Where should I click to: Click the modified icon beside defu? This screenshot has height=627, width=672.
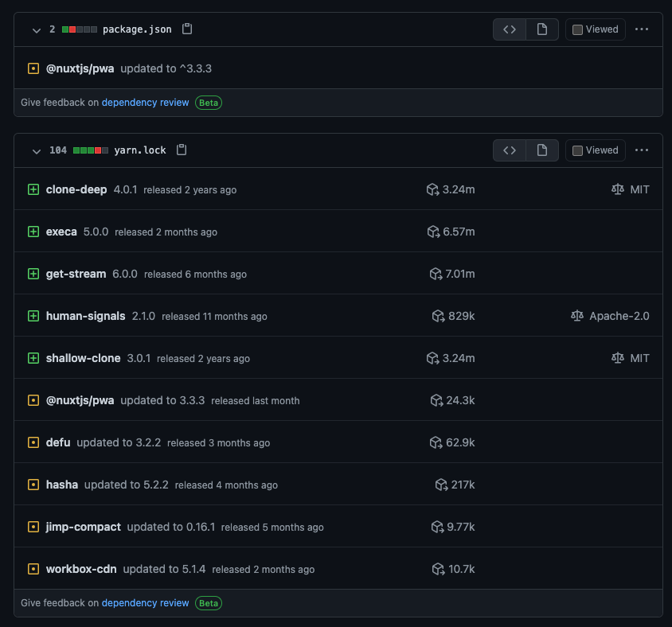pyautogui.click(x=33, y=442)
